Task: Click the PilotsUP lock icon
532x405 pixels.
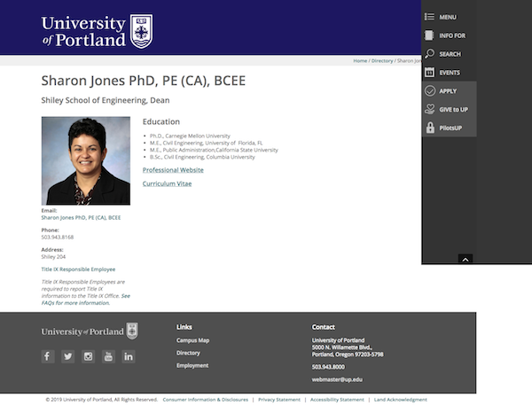Action: click(430, 128)
